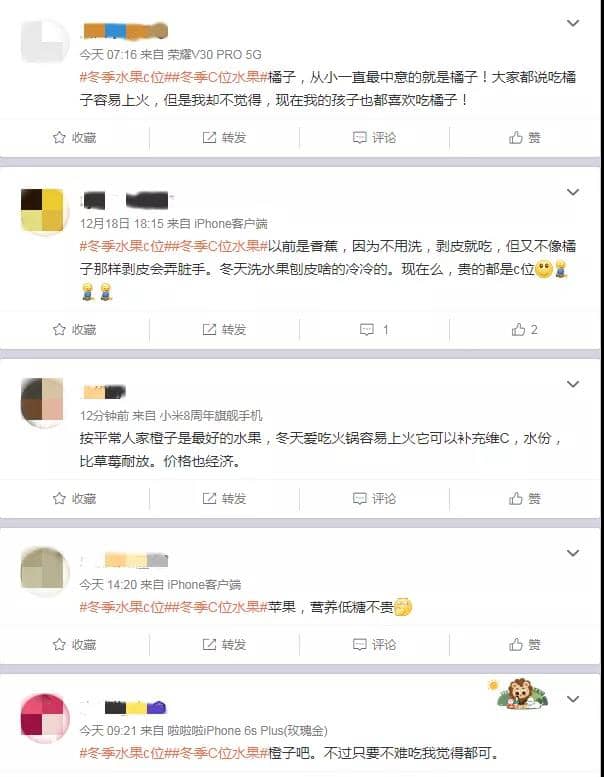604x777 pixels.
Task: Open dropdown arrow on 12月18日 post
Action: pyautogui.click(x=573, y=192)
